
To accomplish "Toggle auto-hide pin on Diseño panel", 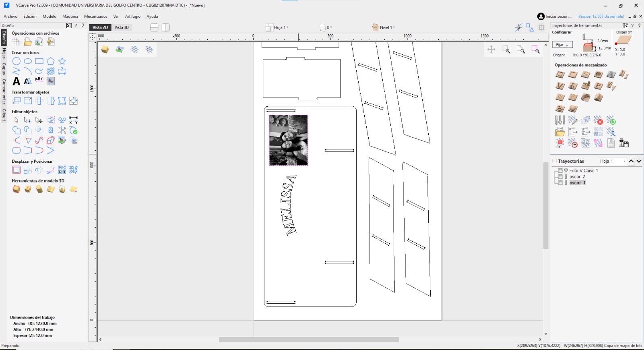I will (x=83, y=25).
